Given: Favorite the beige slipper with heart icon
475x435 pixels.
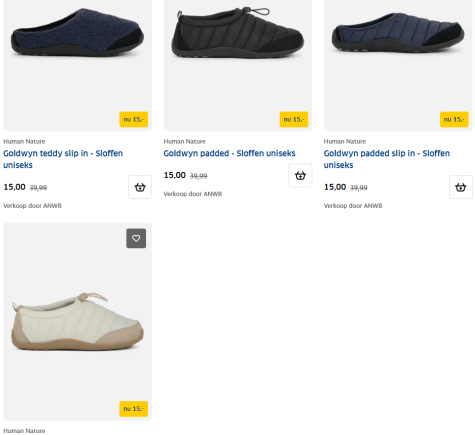Looking at the screenshot, I should [136, 238].
